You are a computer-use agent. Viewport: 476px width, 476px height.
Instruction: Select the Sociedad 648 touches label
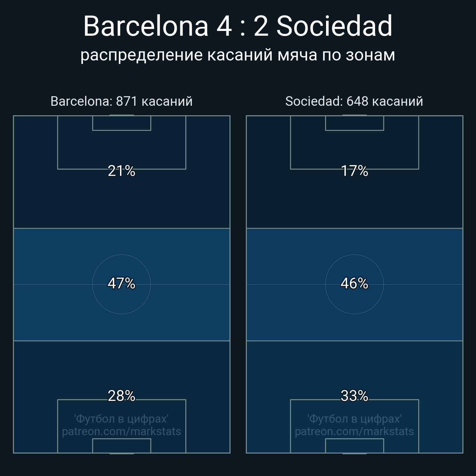click(354, 101)
